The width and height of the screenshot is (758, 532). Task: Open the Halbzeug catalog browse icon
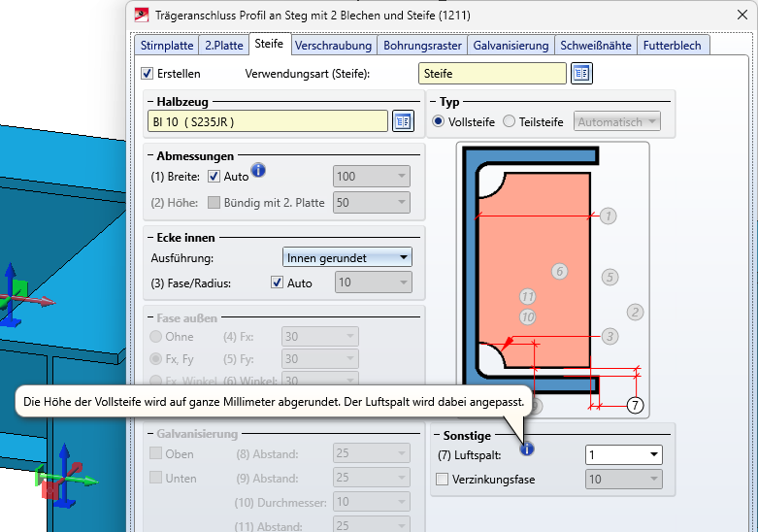pos(403,121)
